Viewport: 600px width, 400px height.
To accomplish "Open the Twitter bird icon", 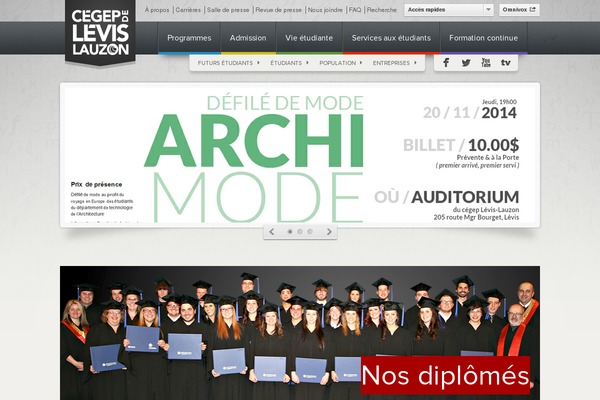I will [466, 63].
